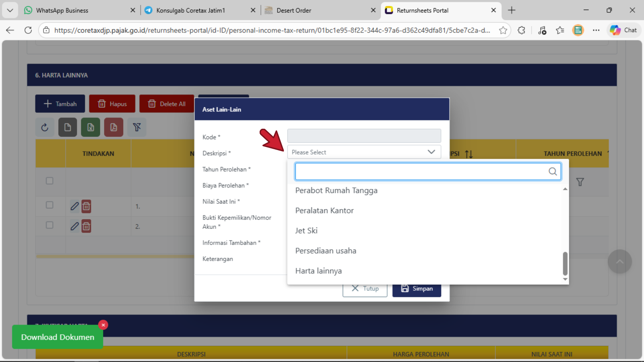Click the search field in the dropdown
644x362 pixels.
(421, 172)
